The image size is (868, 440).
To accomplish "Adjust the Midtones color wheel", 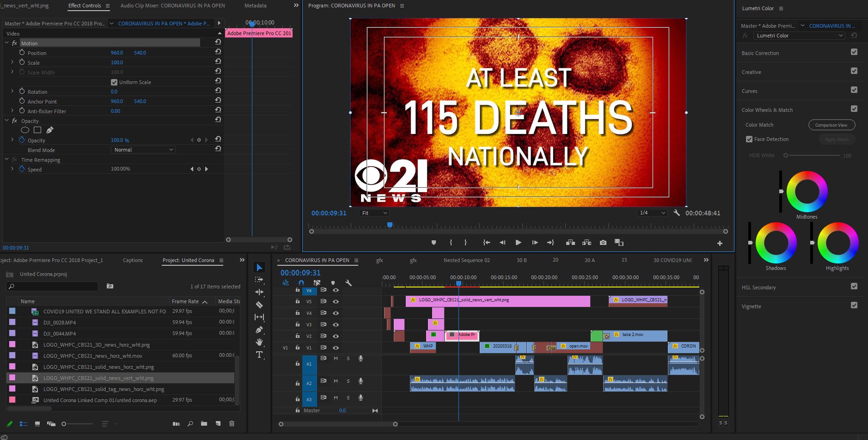I will (807, 191).
